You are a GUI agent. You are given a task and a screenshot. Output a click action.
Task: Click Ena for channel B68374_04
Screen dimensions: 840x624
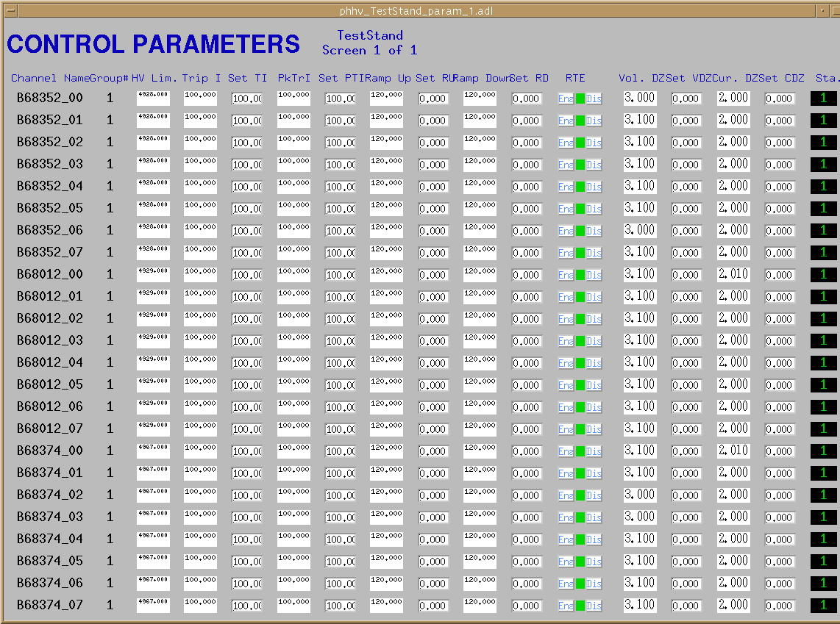click(566, 539)
